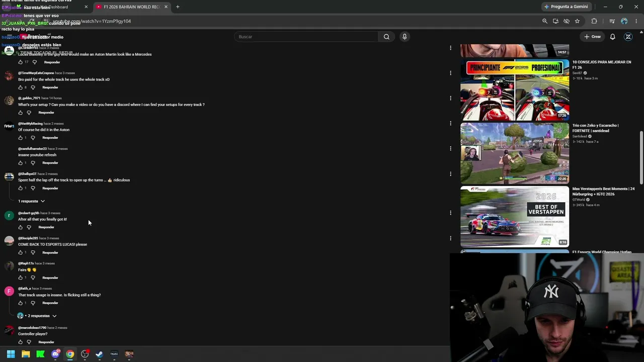Open the 'Best of Verstappen' Nürburgring video thumbnail
This screenshot has height=362, width=644.
(x=515, y=217)
